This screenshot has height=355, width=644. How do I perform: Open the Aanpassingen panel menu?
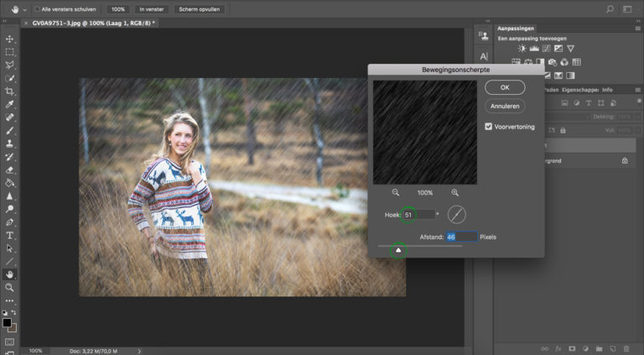coord(638,29)
